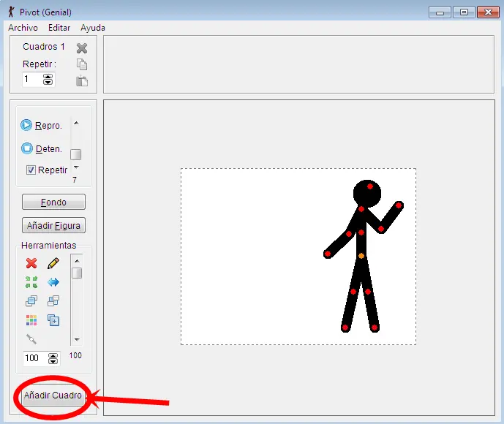Open the Archivo menu
504x424 pixels.
23,28
